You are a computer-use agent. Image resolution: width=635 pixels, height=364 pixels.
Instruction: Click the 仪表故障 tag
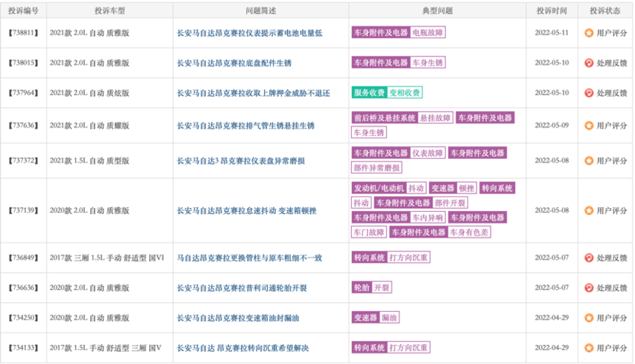click(x=428, y=153)
